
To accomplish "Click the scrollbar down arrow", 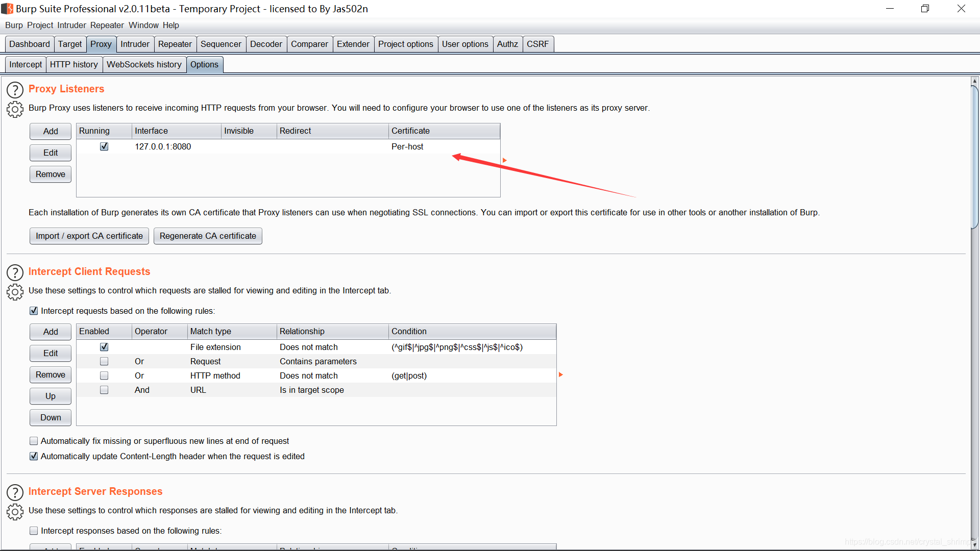I will 974,545.
